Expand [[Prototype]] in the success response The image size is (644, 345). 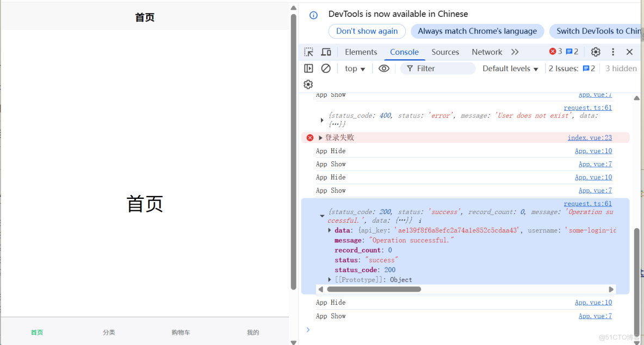point(330,279)
